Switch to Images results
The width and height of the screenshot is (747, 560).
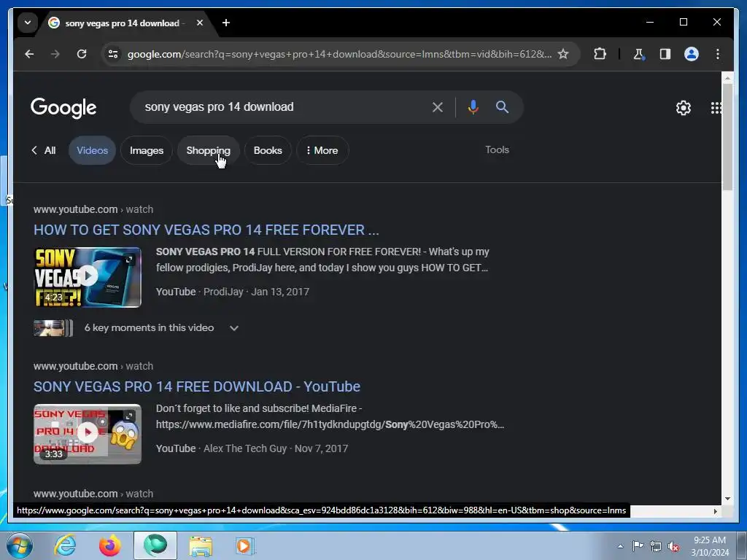(146, 150)
